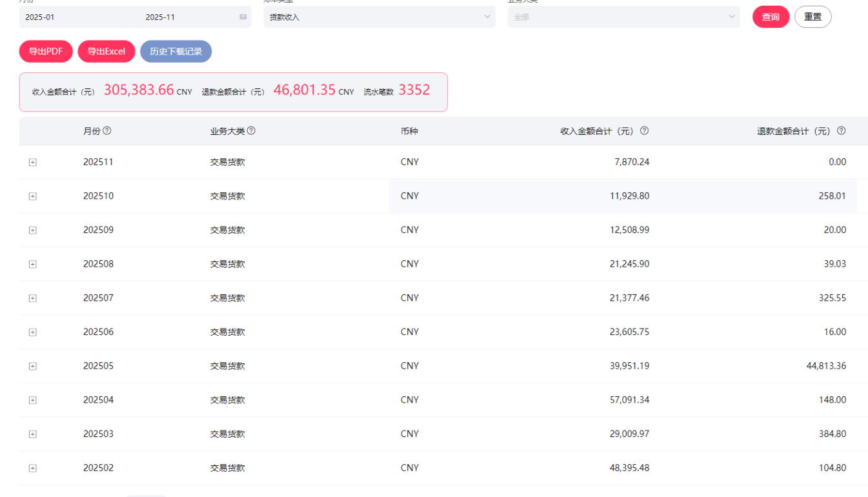Click the 重置 reset button
Screen dimensions: 868x497
point(812,17)
